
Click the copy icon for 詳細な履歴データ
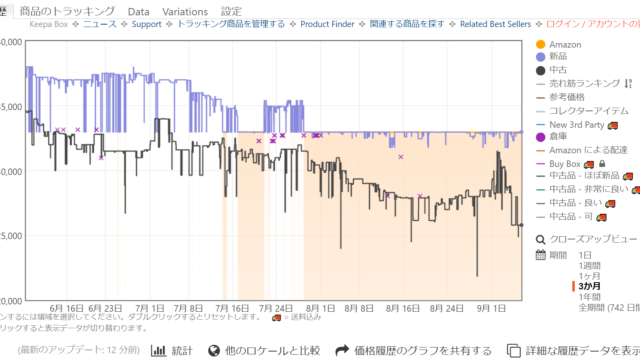pyautogui.click(x=513, y=351)
